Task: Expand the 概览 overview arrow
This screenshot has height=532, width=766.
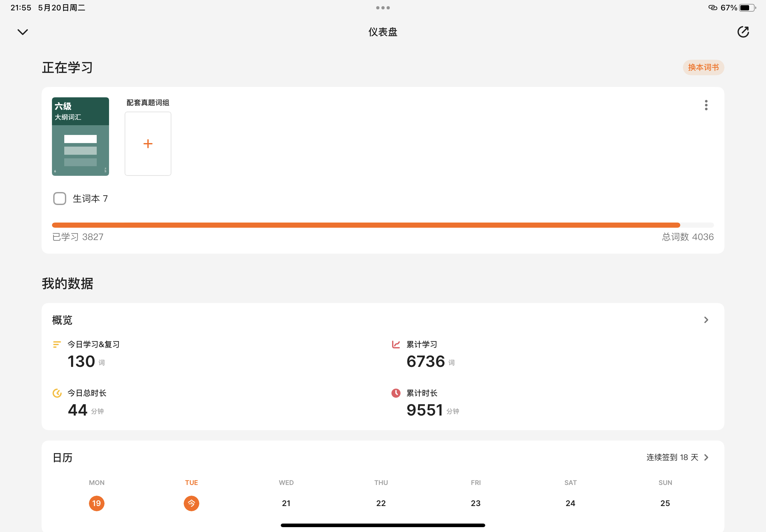Action: 706,320
